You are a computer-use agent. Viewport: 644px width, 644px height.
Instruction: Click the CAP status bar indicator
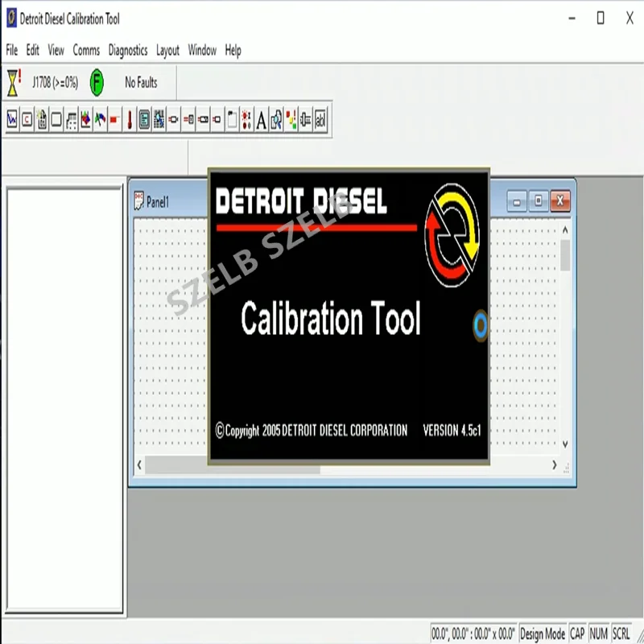[x=577, y=634]
